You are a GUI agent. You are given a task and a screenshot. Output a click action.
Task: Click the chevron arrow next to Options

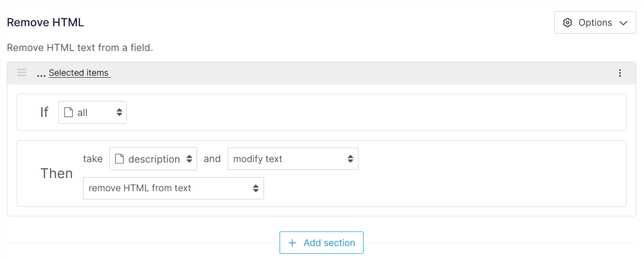click(624, 23)
